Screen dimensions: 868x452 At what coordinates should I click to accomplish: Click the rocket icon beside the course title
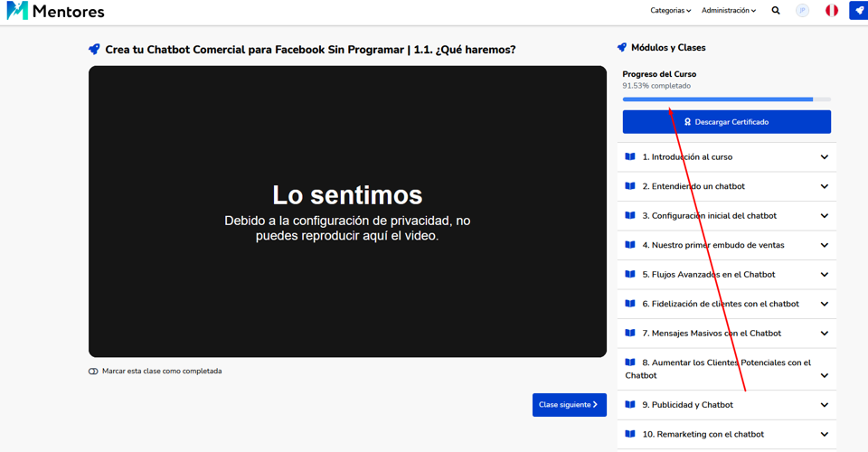click(94, 49)
